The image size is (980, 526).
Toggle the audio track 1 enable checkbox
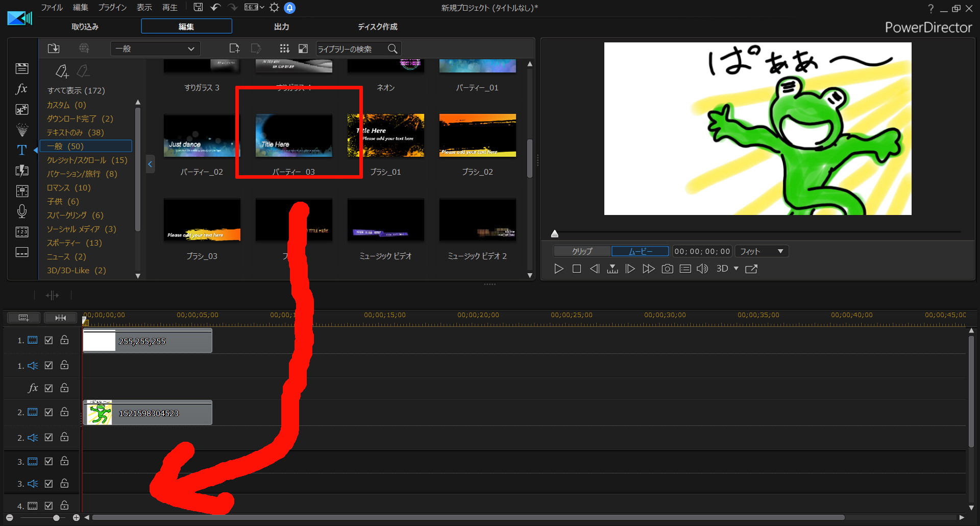48,365
